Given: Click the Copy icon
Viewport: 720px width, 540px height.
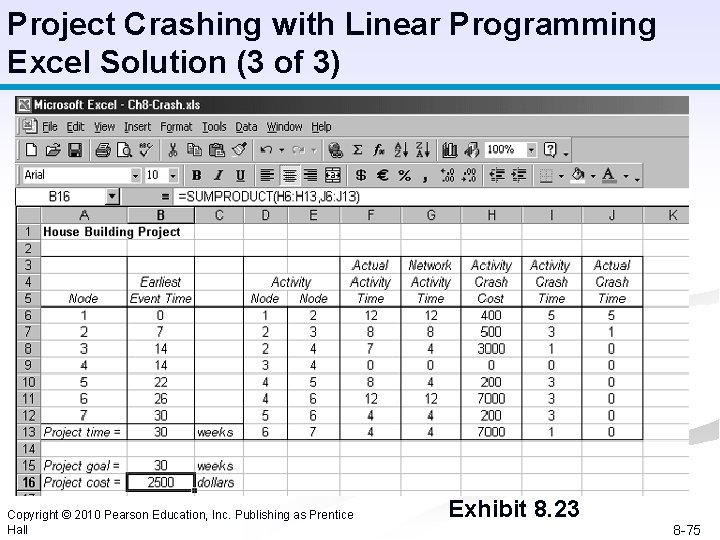Looking at the screenshot, I should (194, 150).
